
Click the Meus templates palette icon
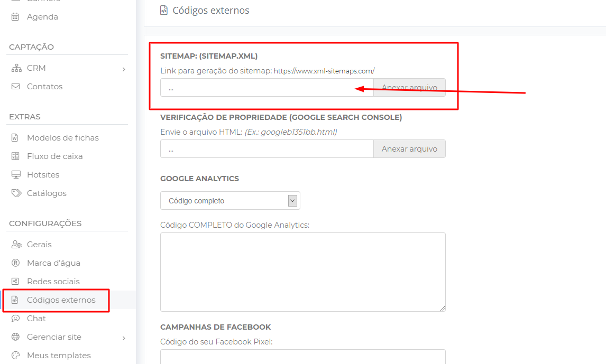(15, 356)
